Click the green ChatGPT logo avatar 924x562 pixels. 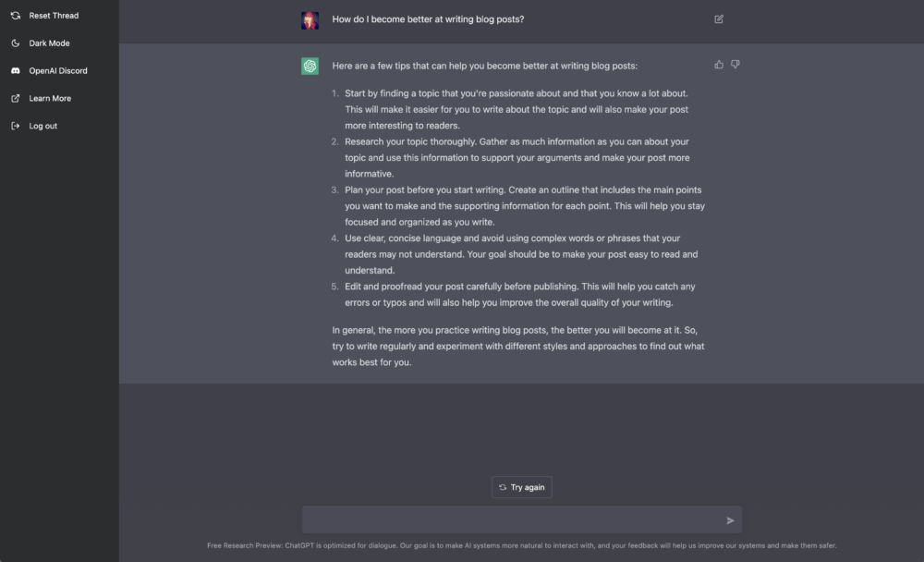click(x=310, y=66)
